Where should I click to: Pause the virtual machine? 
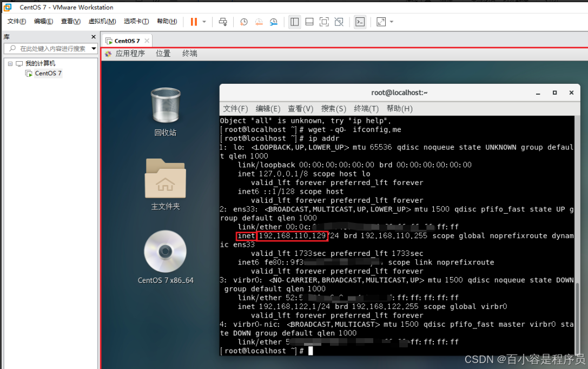click(x=194, y=22)
